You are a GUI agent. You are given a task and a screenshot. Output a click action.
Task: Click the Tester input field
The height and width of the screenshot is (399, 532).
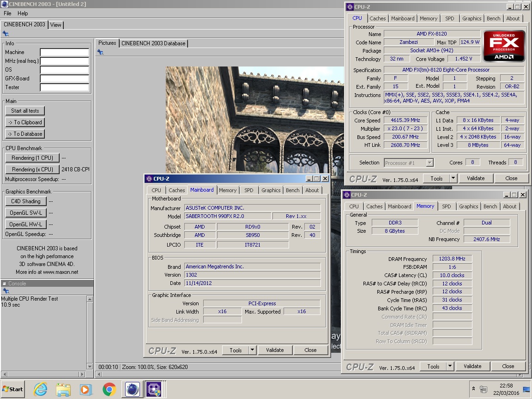click(x=65, y=87)
